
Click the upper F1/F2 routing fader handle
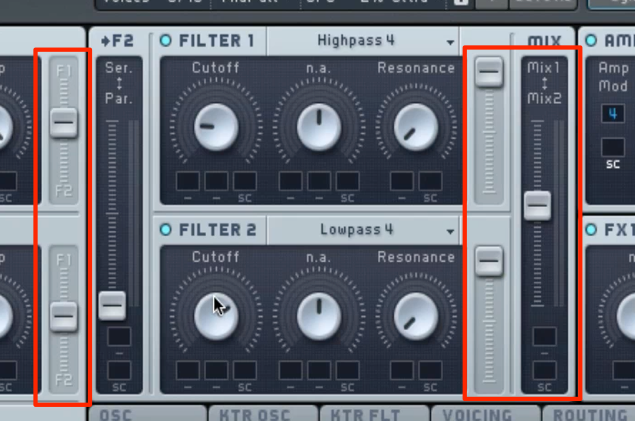click(x=64, y=123)
